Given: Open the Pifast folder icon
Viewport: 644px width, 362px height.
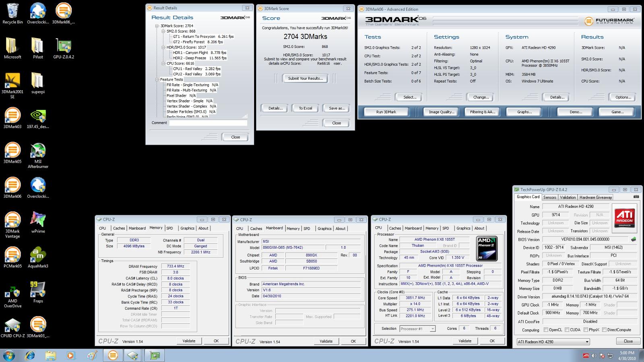Looking at the screenshot, I should (x=38, y=48).
